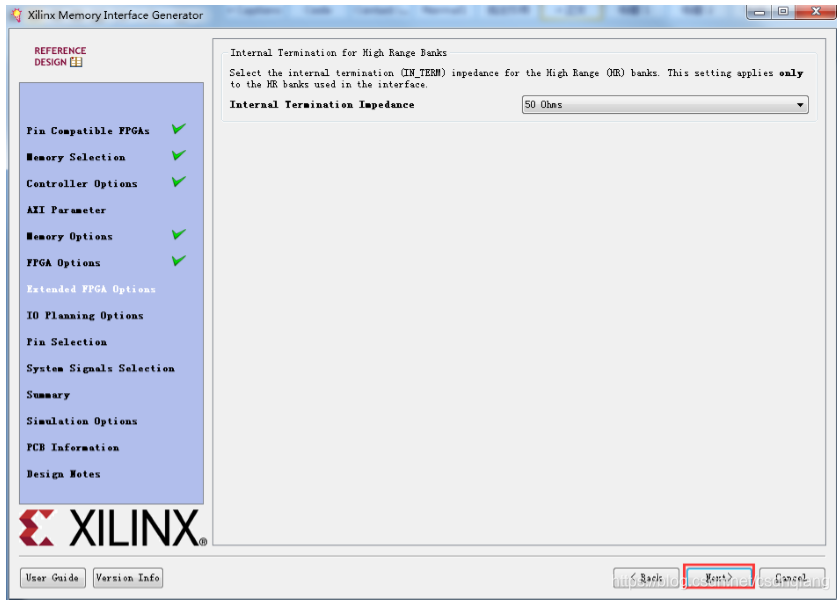Screen dimensions: 839x600
Task: Click green checkmark beside Memory Options
Action: pos(179,234)
